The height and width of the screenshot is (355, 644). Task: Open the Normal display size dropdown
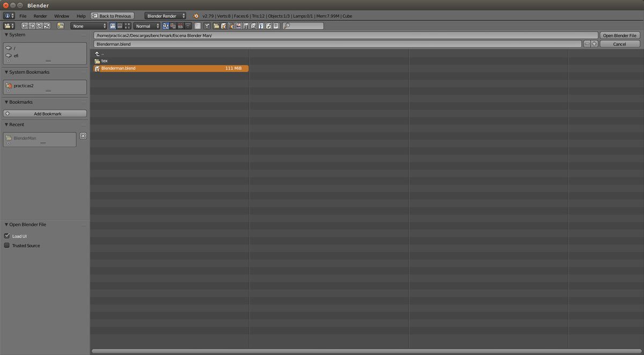147,26
